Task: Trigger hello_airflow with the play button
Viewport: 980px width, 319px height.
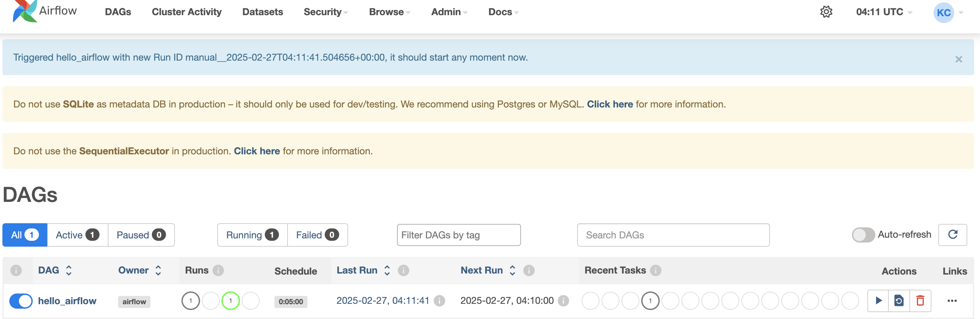Action: coord(878,301)
